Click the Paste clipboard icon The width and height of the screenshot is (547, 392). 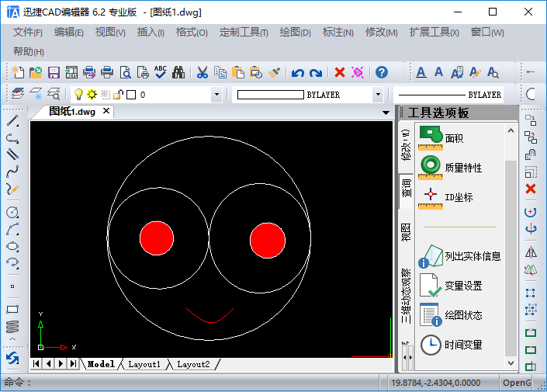238,73
